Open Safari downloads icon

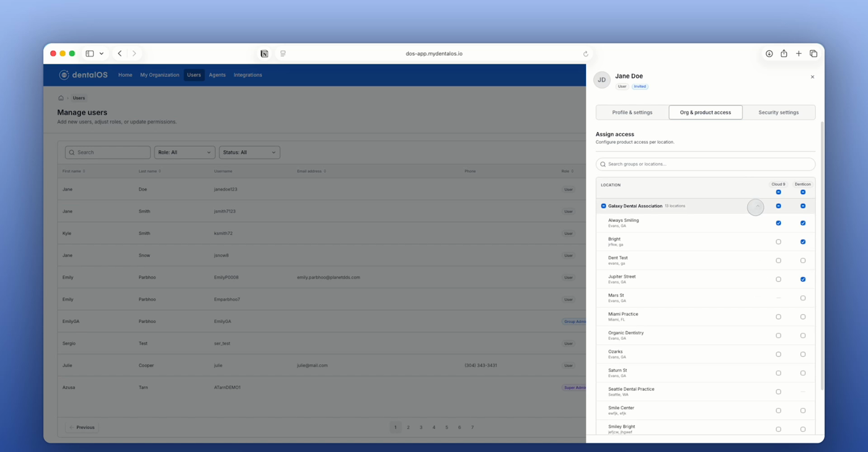pyautogui.click(x=769, y=54)
